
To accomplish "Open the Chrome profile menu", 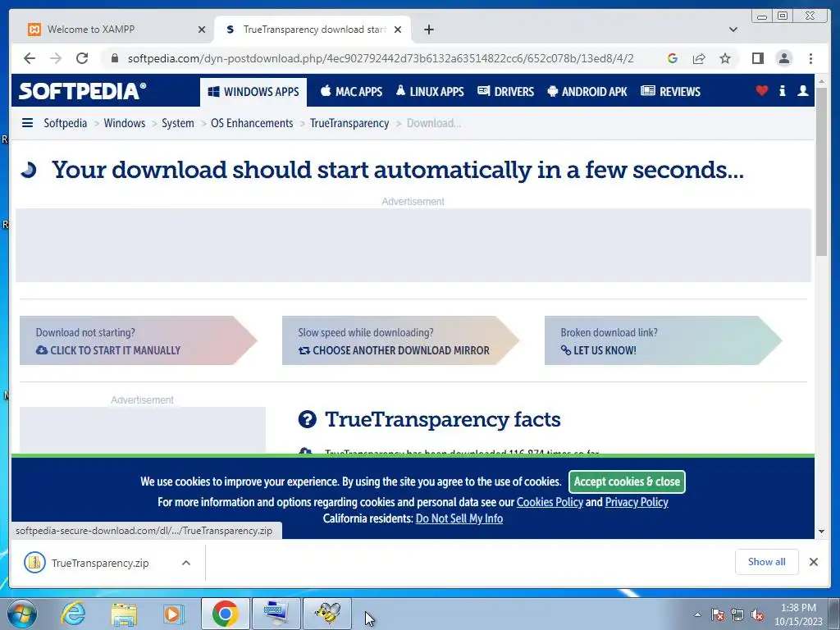I will click(783, 58).
